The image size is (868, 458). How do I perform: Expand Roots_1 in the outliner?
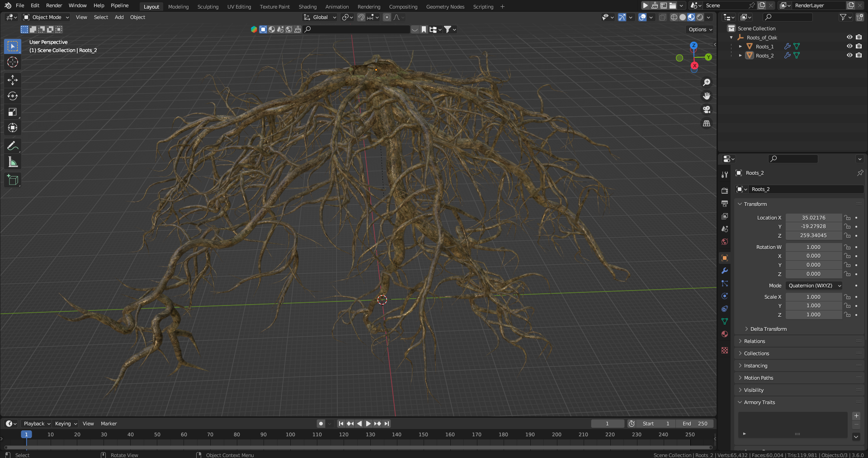coord(740,46)
